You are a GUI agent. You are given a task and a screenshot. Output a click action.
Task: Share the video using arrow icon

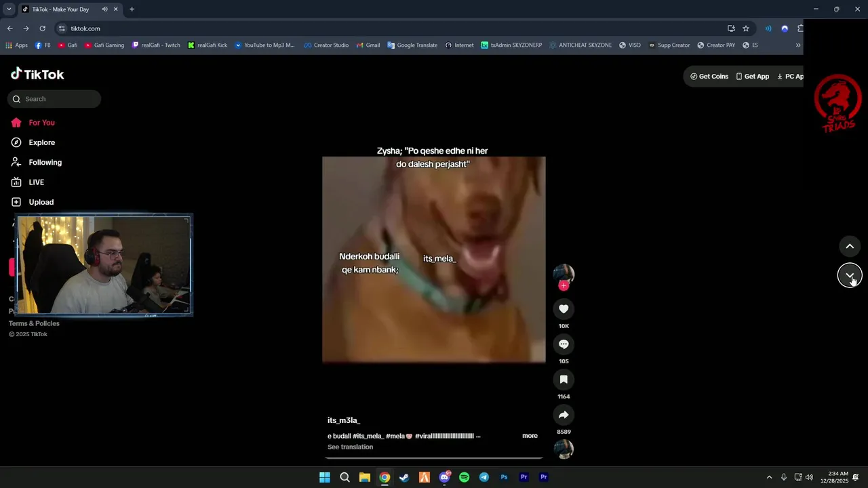[x=564, y=415]
